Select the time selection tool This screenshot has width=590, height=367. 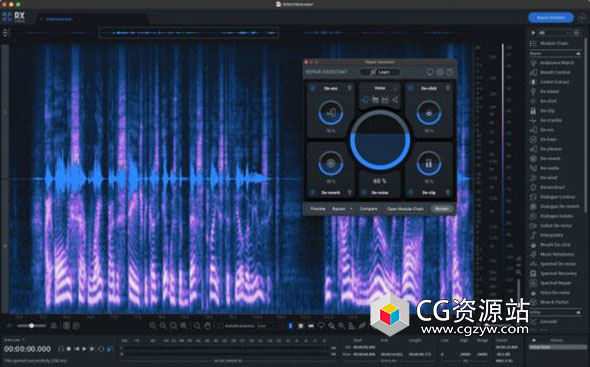[x=290, y=326]
